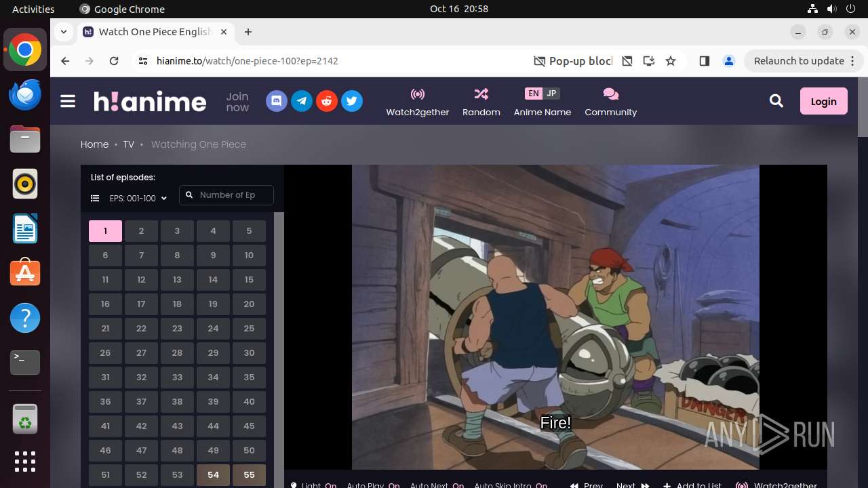Click the Login button
The width and height of the screenshot is (868, 488).
824,101
